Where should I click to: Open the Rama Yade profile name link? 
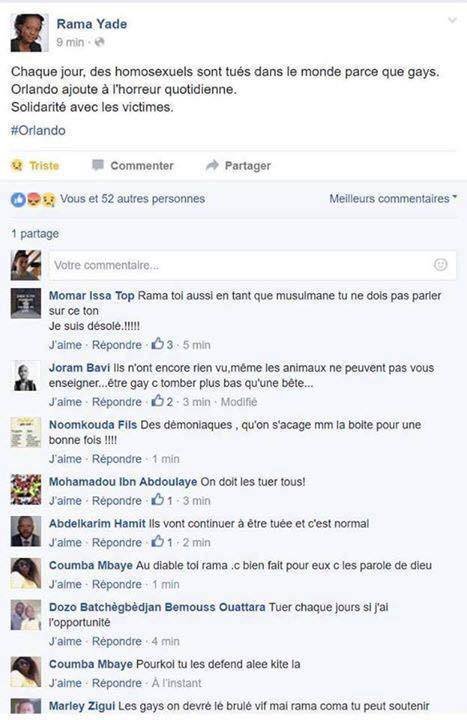[92, 24]
